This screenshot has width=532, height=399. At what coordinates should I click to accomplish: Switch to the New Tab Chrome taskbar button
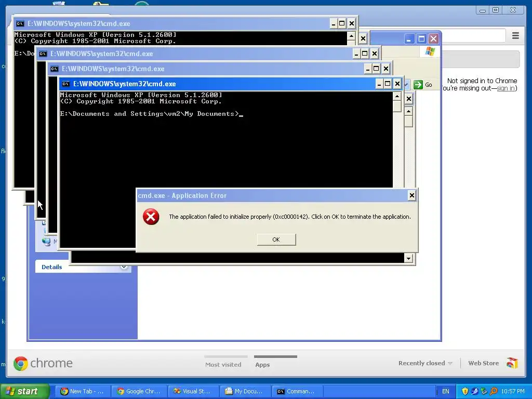(x=83, y=391)
